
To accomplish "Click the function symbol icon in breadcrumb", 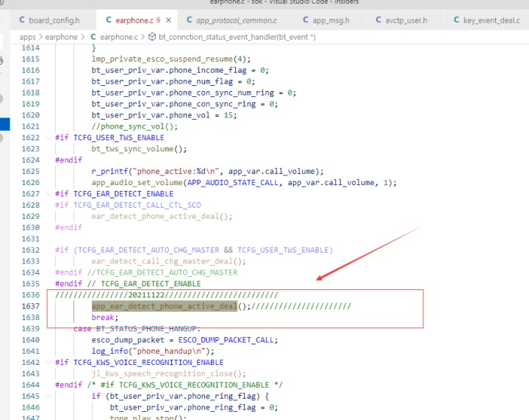I will click(152, 37).
